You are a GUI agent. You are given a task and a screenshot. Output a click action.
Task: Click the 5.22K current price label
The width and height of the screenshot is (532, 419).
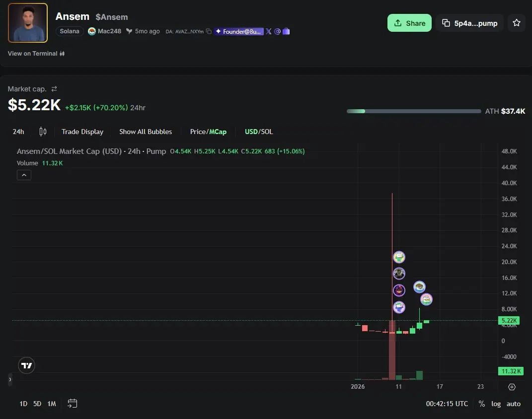click(509, 320)
